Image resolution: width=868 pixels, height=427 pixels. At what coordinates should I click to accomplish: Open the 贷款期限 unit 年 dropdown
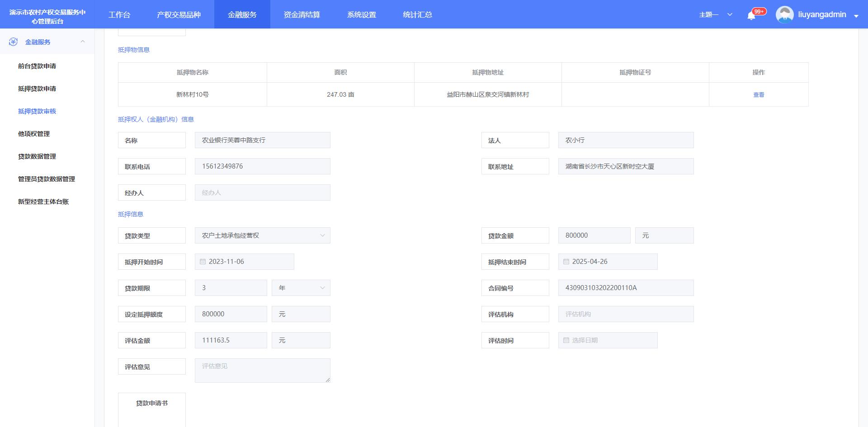[301, 288]
